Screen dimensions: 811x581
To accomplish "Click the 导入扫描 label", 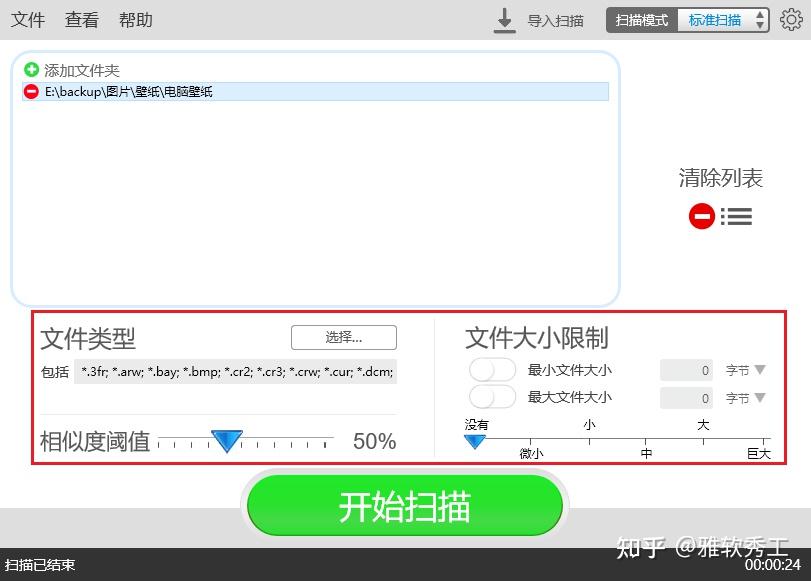I will coord(555,21).
